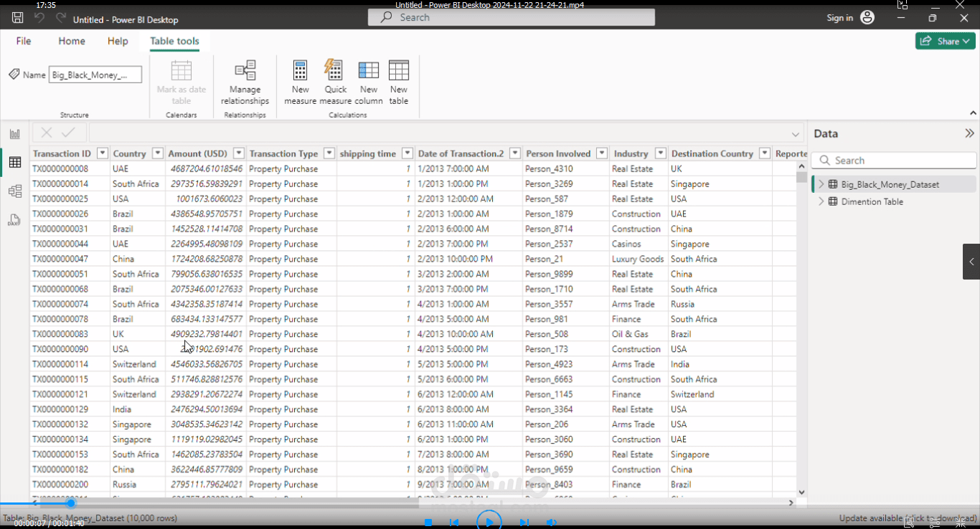Add a New column
Screen dimensions: 980x529
pyautogui.click(x=369, y=82)
